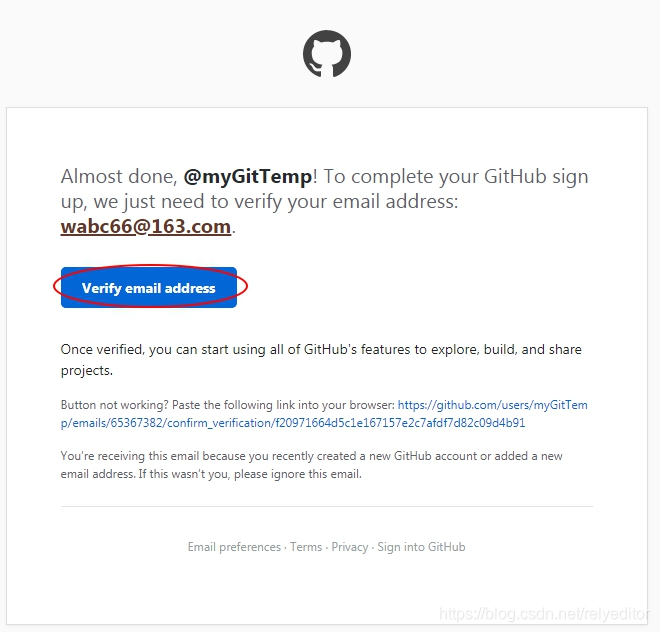Image resolution: width=660 pixels, height=632 pixels.
Task: Open the https://github.com/users/myGitTem verification link
Action: point(492,405)
